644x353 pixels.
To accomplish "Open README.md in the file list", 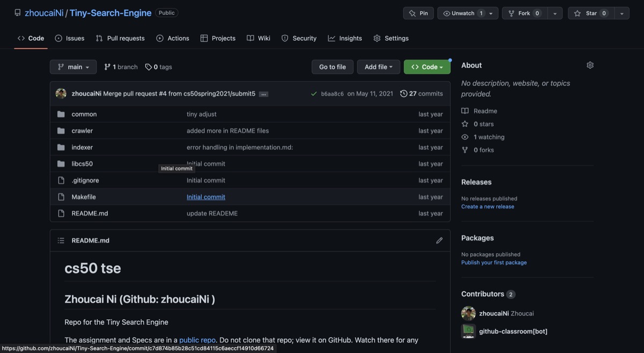I will pos(90,213).
